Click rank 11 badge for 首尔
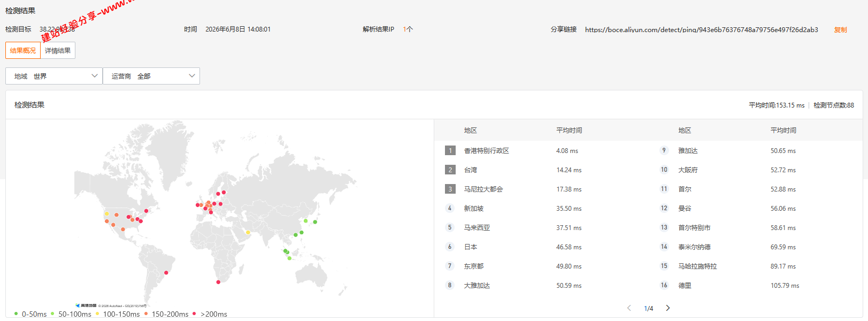This screenshot has height=321, width=868. click(664, 189)
